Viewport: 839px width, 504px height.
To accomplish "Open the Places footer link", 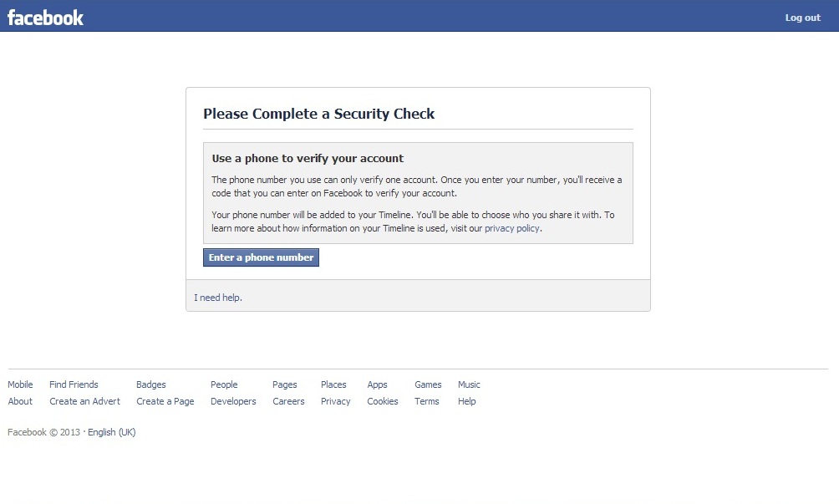I will point(333,384).
